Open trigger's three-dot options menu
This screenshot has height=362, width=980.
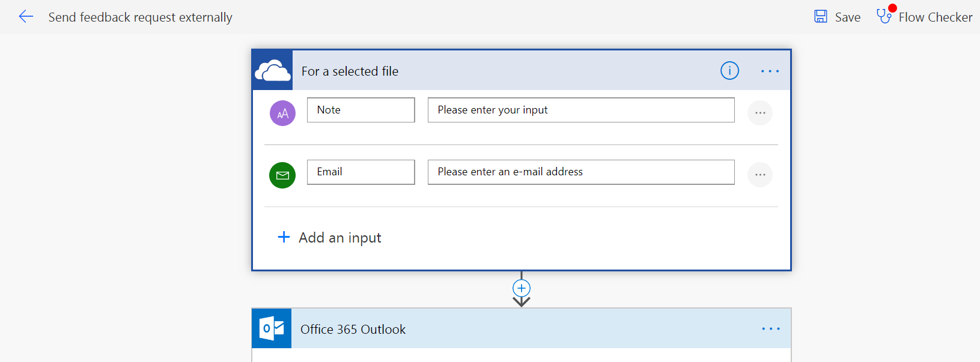[770, 71]
